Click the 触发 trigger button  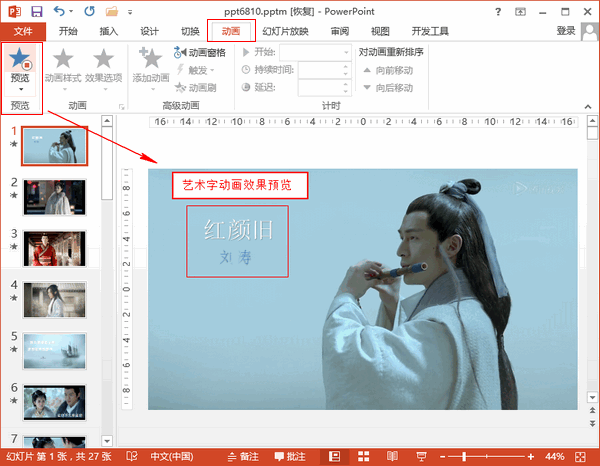(x=195, y=70)
